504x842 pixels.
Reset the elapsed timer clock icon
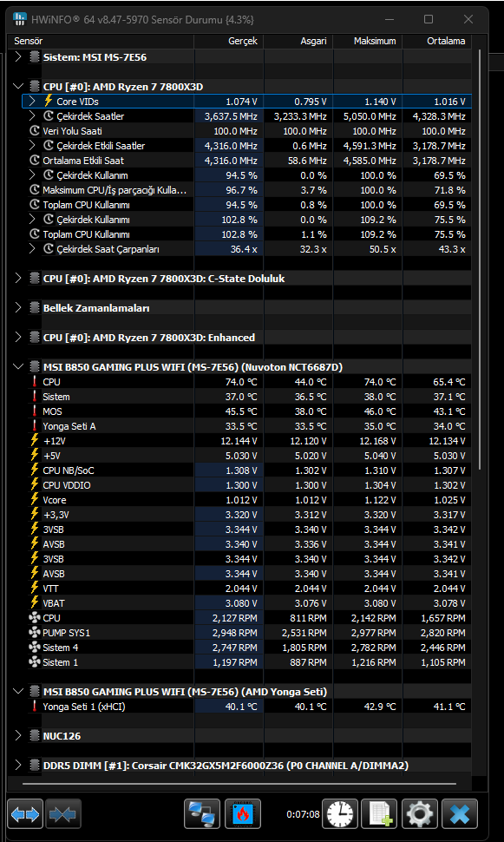(x=341, y=814)
